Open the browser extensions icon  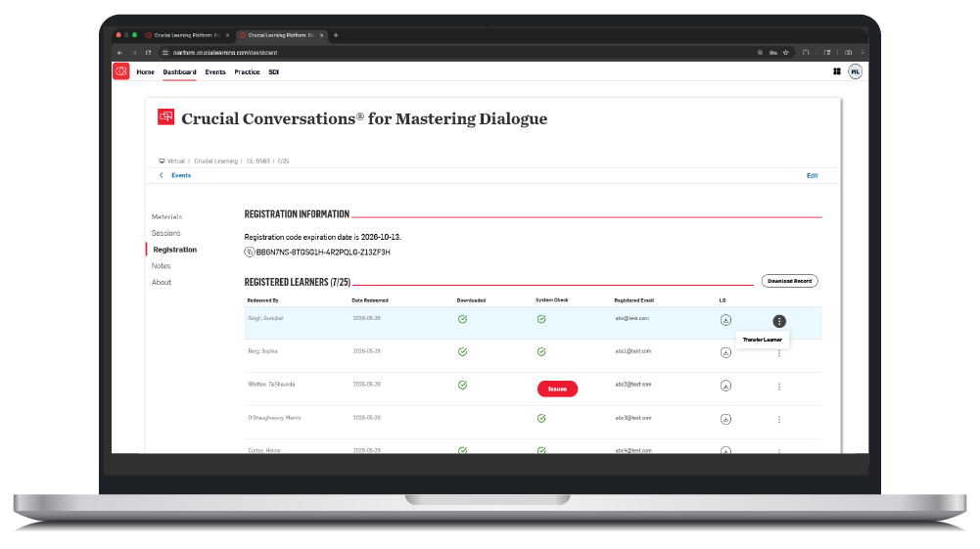pos(806,53)
